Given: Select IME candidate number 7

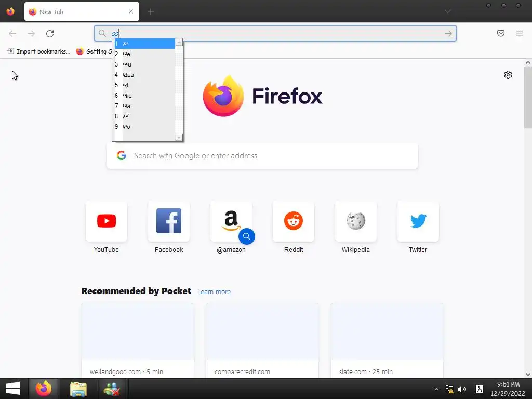Looking at the screenshot, I should pyautogui.click(x=144, y=106).
